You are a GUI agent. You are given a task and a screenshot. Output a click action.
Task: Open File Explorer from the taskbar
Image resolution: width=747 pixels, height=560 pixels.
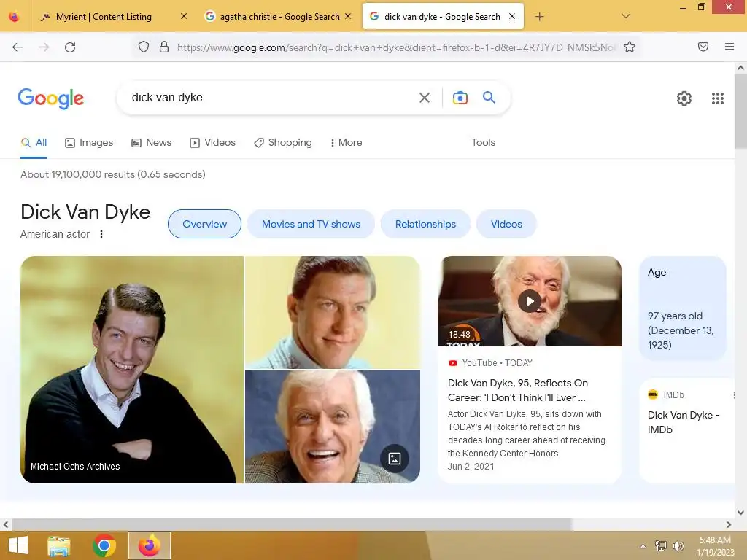tap(59, 545)
